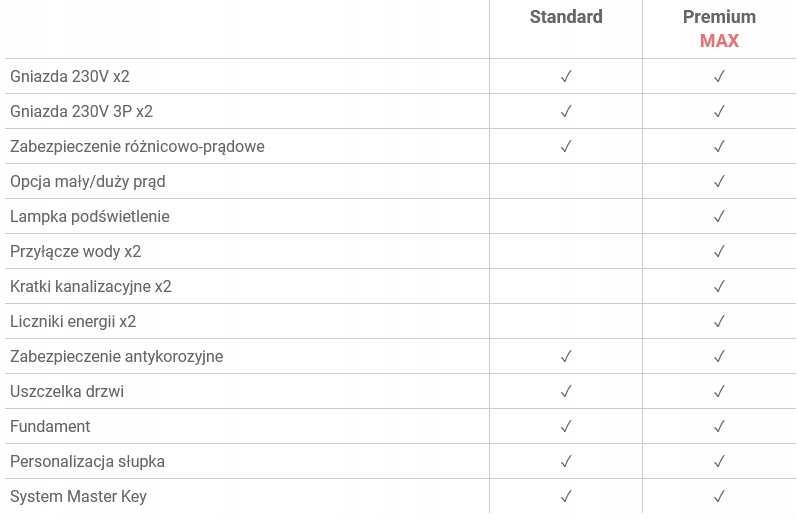Click the Fundament feature label
Screen dimensions: 797x521
(50, 426)
